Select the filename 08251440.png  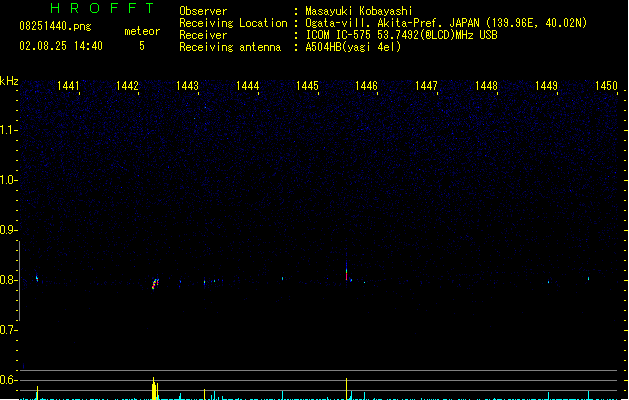55,26
